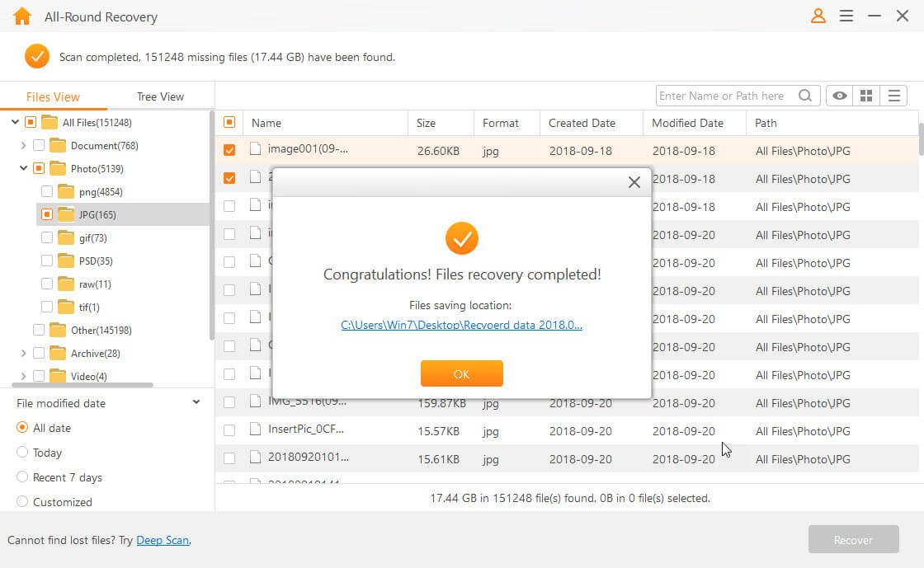Close the recovery completed dialog
Viewport: 924px width, 568px height.
click(x=634, y=182)
